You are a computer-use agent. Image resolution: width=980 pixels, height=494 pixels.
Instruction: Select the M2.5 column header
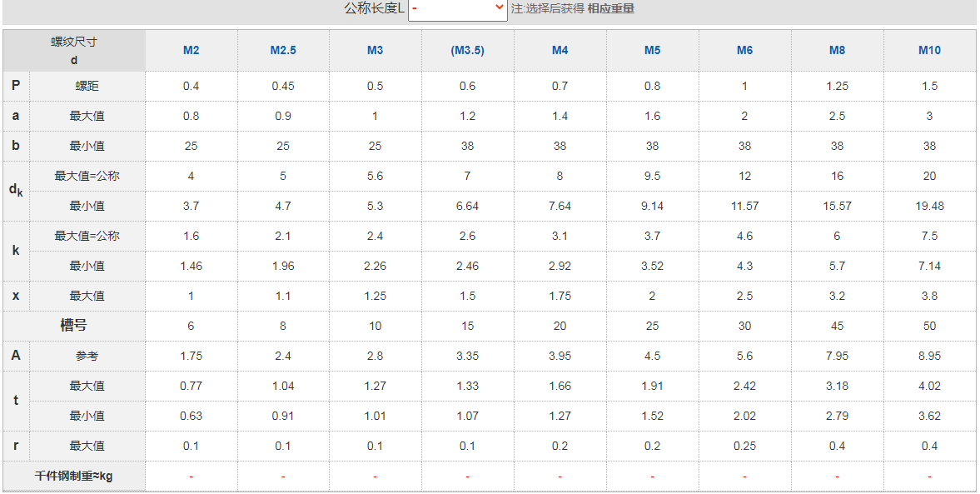point(283,50)
